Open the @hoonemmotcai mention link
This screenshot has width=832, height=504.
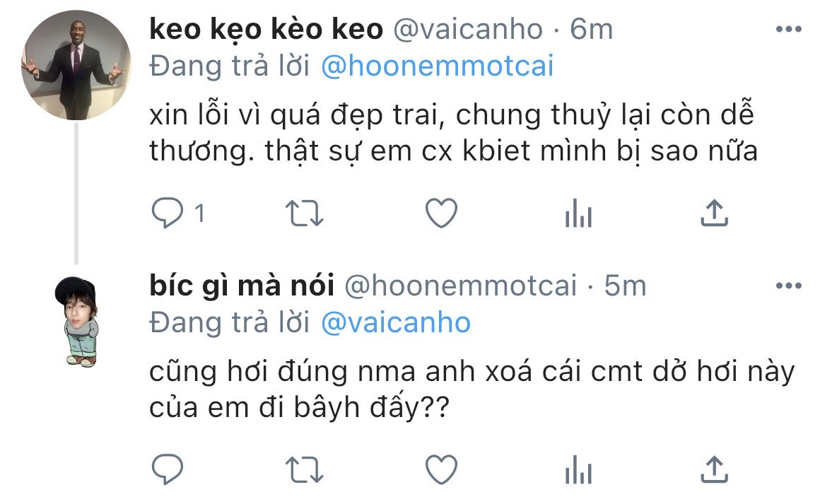(438, 66)
